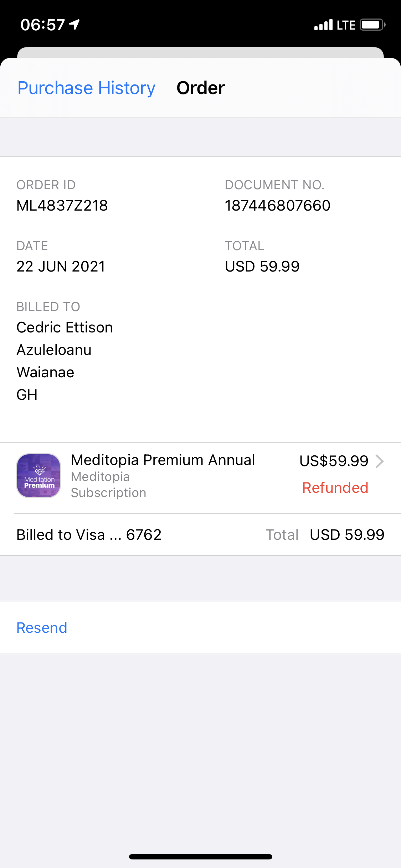Tap the cellular signal bars icon
This screenshot has height=868, width=401.
pyautogui.click(x=323, y=25)
